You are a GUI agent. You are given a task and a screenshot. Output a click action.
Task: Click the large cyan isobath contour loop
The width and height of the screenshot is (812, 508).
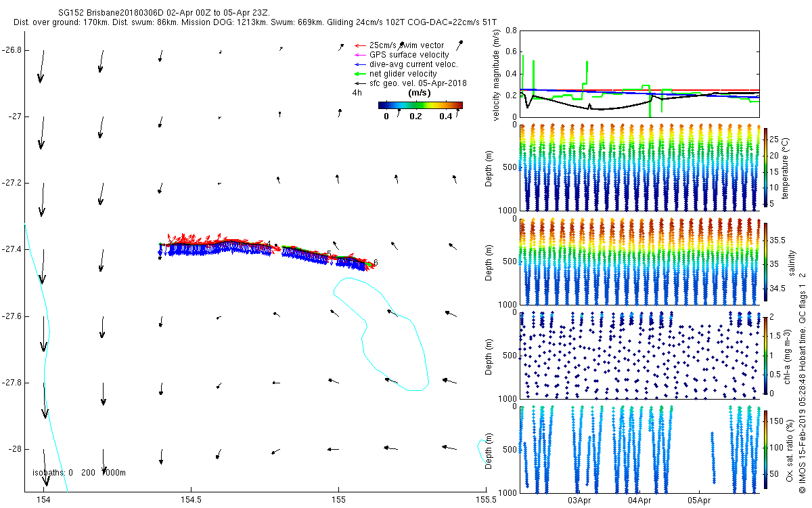point(381,333)
